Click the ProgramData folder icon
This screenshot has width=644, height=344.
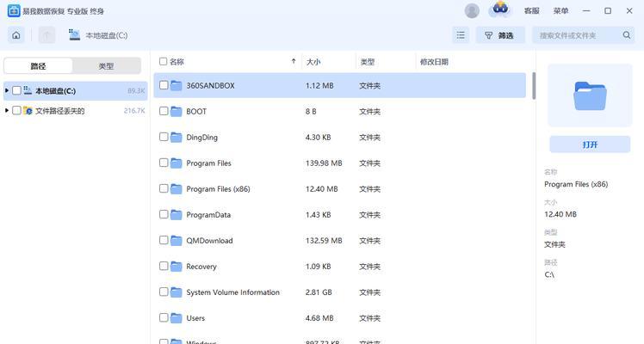[176, 214]
